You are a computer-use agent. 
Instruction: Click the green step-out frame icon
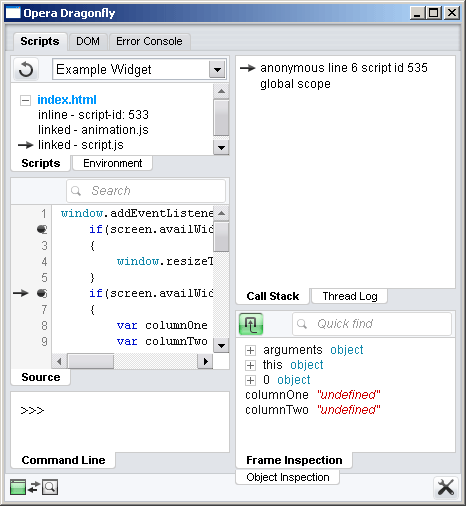(251, 324)
